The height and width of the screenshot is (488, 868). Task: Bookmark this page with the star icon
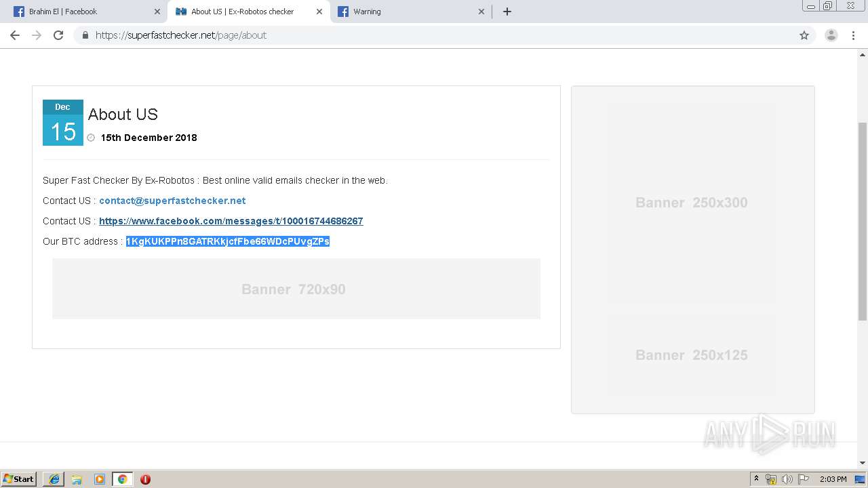[804, 35]
